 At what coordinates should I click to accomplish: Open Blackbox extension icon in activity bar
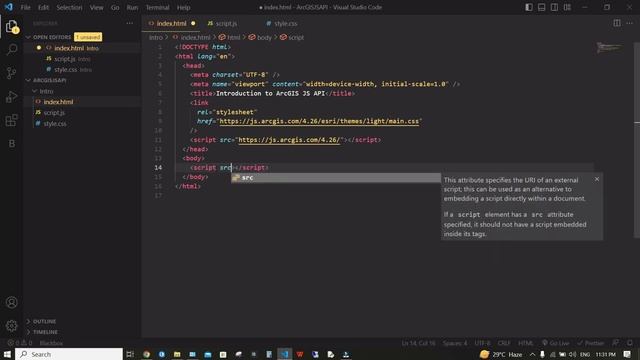tap(11, 144)
